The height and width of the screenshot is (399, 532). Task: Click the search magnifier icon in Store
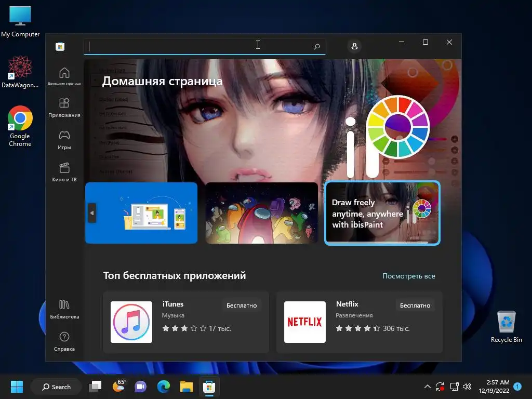click(317, 46)
